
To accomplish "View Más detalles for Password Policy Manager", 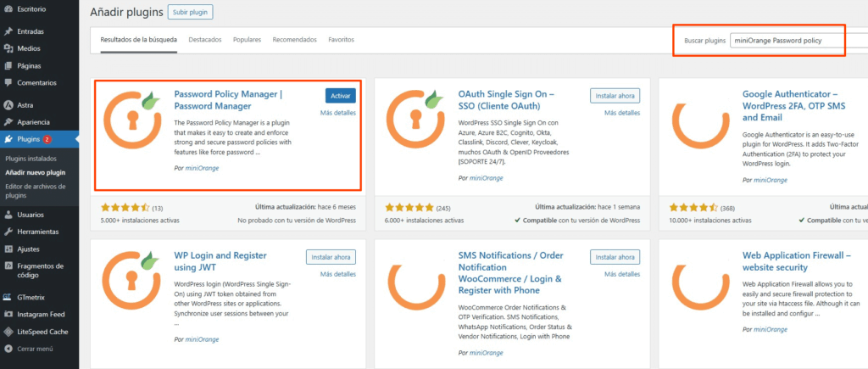I will click(337, 113).
